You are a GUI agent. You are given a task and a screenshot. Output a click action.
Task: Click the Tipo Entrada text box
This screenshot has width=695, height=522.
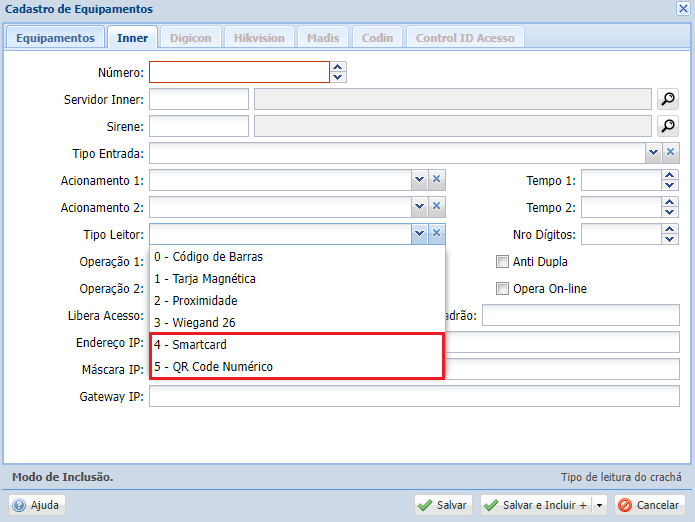(x=398, y=153)
